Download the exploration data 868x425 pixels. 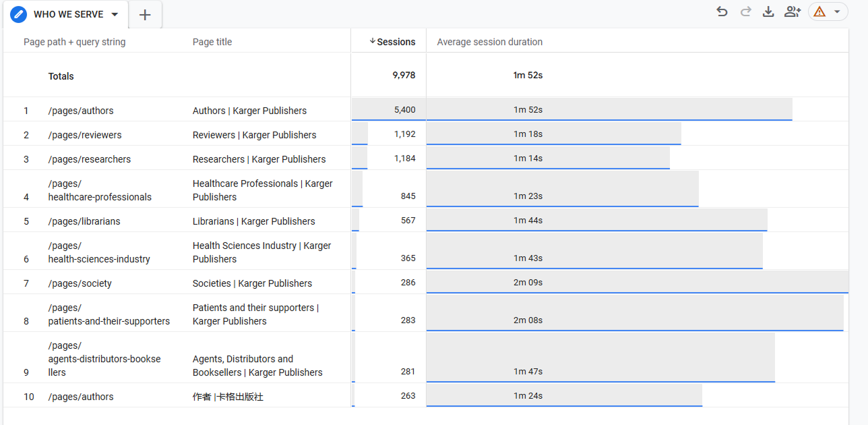(x=768, y=11)
